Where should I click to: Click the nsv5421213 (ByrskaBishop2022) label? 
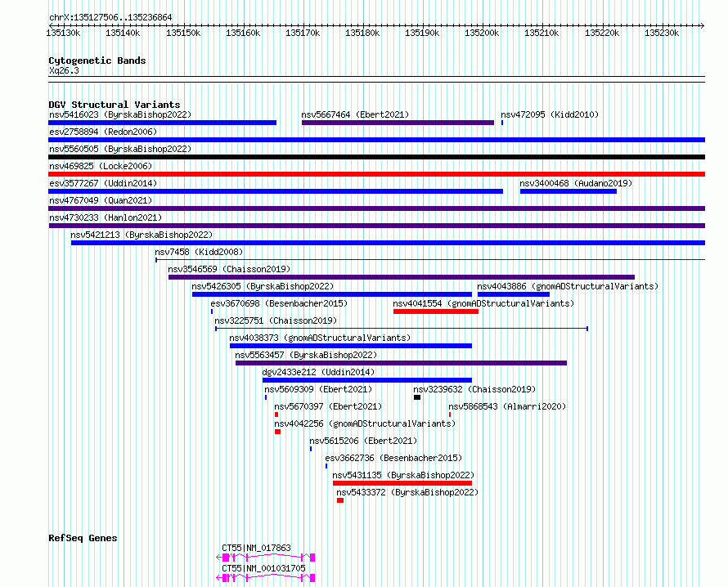(x=142, y=235)
